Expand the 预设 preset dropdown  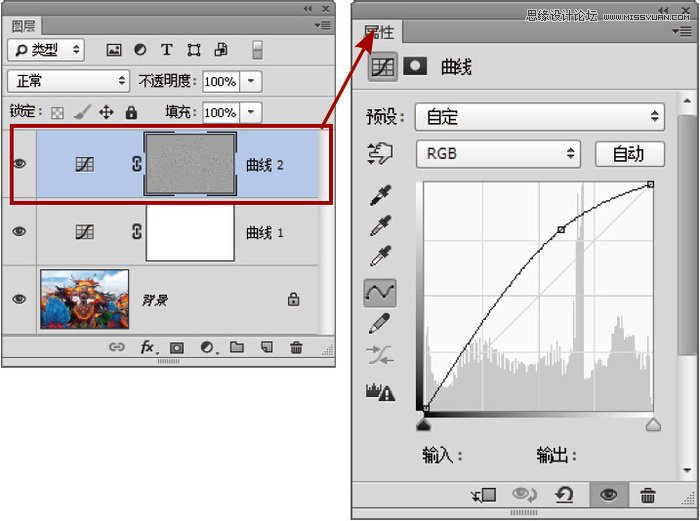pyautogui.click(x=540, y=116)
